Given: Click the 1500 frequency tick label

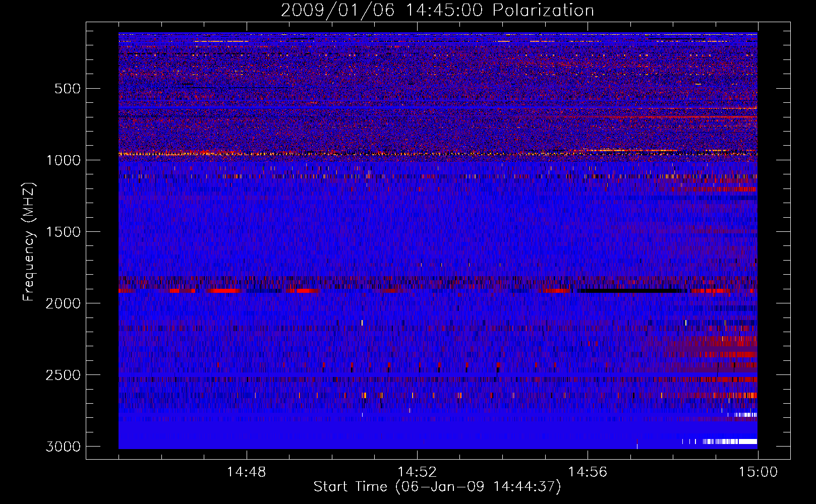Looking at the screenshot, I should coord(63,232).
